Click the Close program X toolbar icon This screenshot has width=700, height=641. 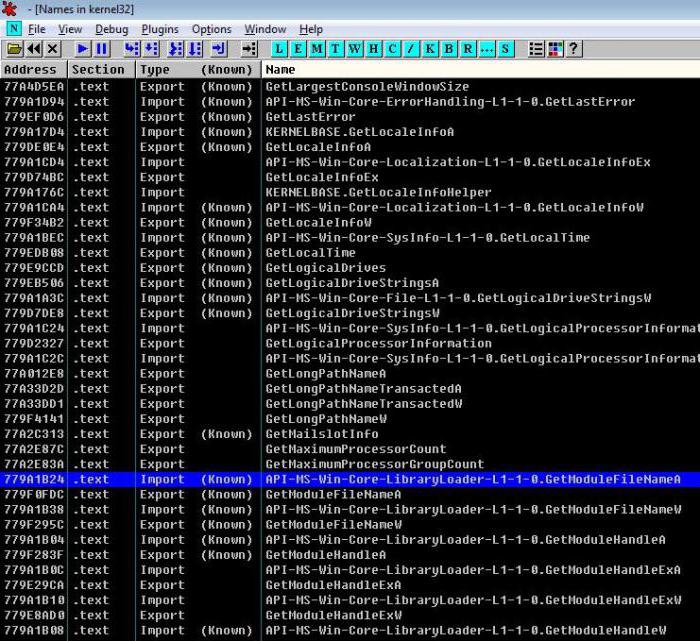53,49
